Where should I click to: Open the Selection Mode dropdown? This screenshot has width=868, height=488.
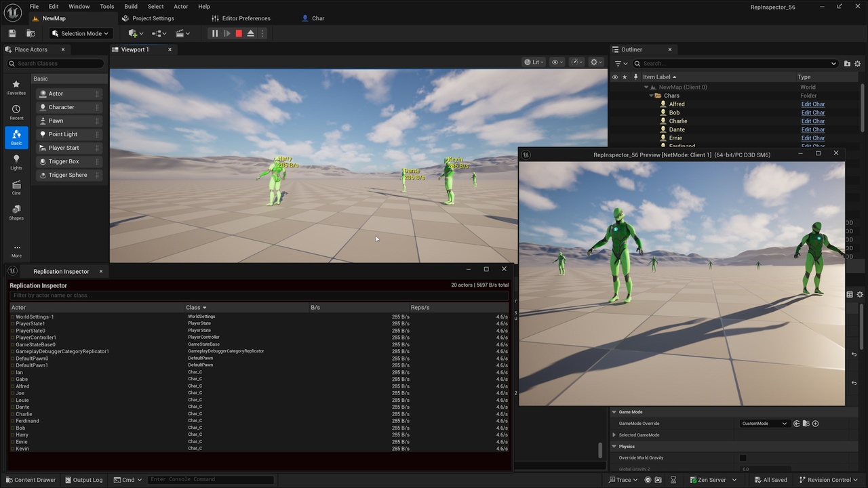tap(80, 33)
